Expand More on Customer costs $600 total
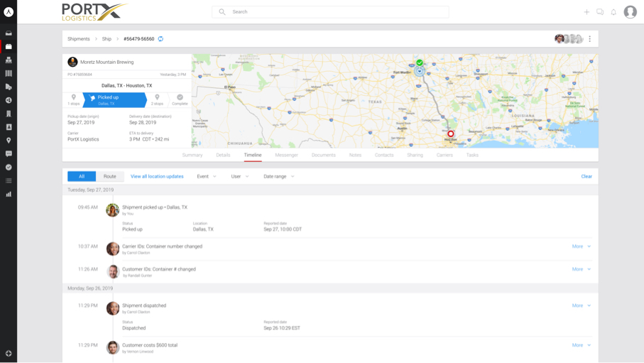Screen dimensions: 644x363 click(x=581, y=345)
